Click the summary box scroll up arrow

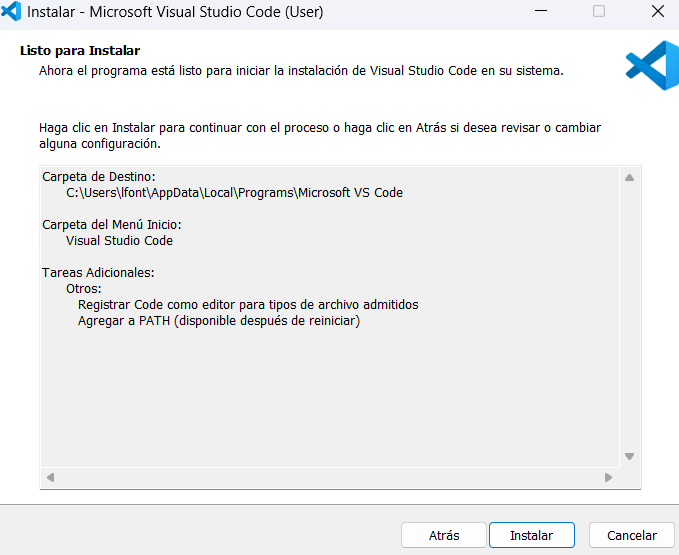pyautogui.click(x=629, y=178)
